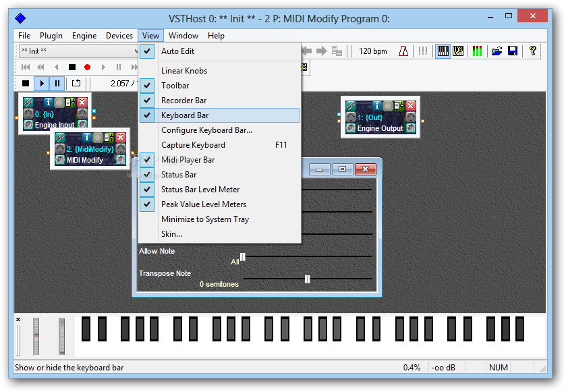The width and height of the screenshot is (566, 392).
Task: Choose Configure Keyboard Bar... menu entry
Action: pos(220,130)
